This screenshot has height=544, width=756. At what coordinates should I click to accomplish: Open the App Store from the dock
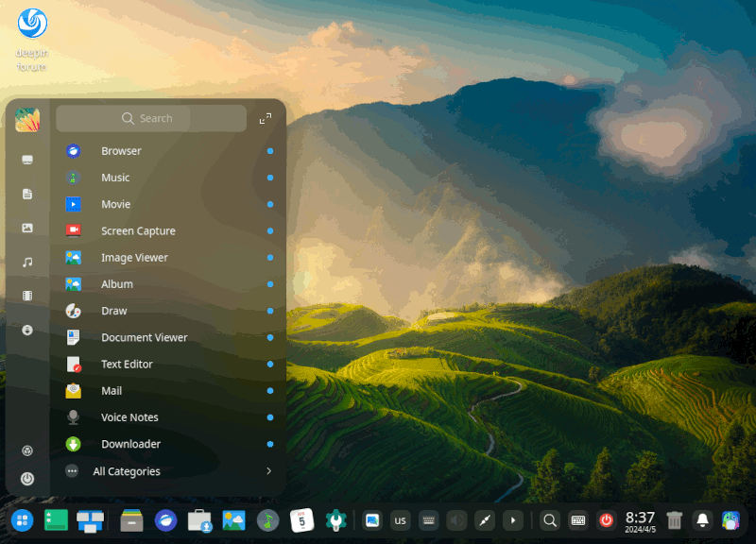pyautogui.click(x=198, y=519)
